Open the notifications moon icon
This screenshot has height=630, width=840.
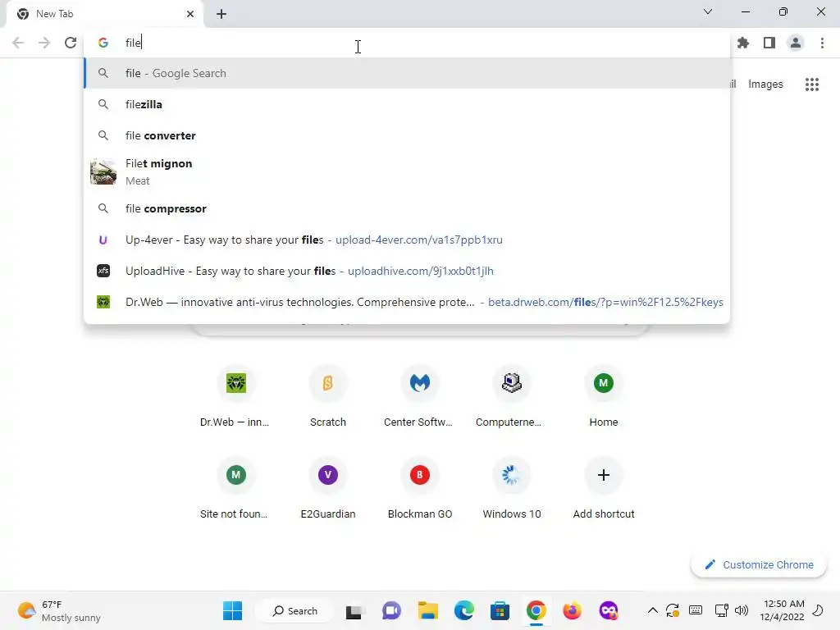[x=818, y=610]
